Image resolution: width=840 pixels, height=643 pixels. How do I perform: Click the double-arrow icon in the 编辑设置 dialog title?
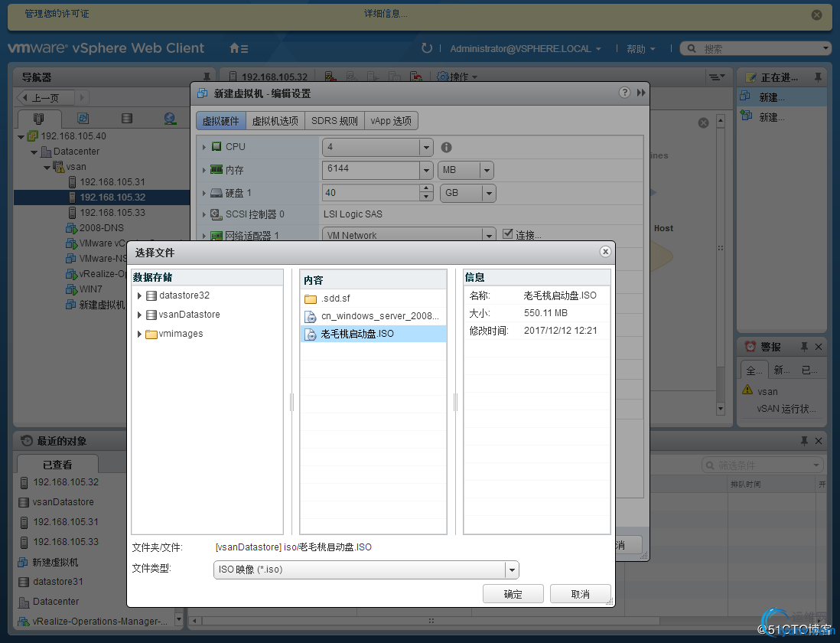click(641, 93)
